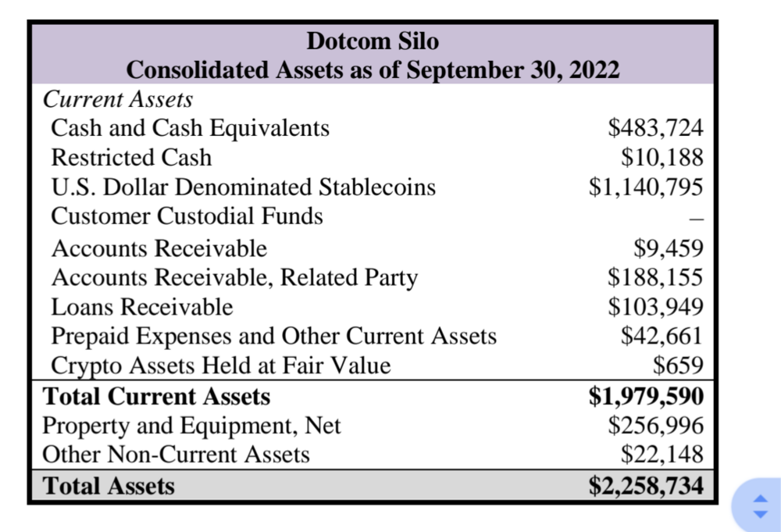Screen dimensions: 781x532
Task: Select Crypto Assets Held at Fair Value
Action: coord(220,365)
